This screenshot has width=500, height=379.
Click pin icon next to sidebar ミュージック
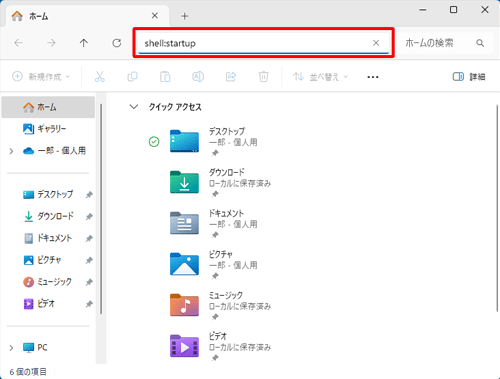(89, 282)
